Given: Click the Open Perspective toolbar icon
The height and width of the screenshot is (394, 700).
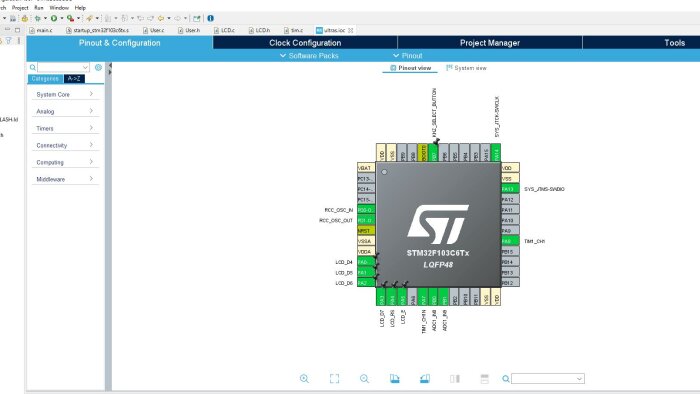Looking at the screenshot, I should pyautogui.click(x=196, y=18).
